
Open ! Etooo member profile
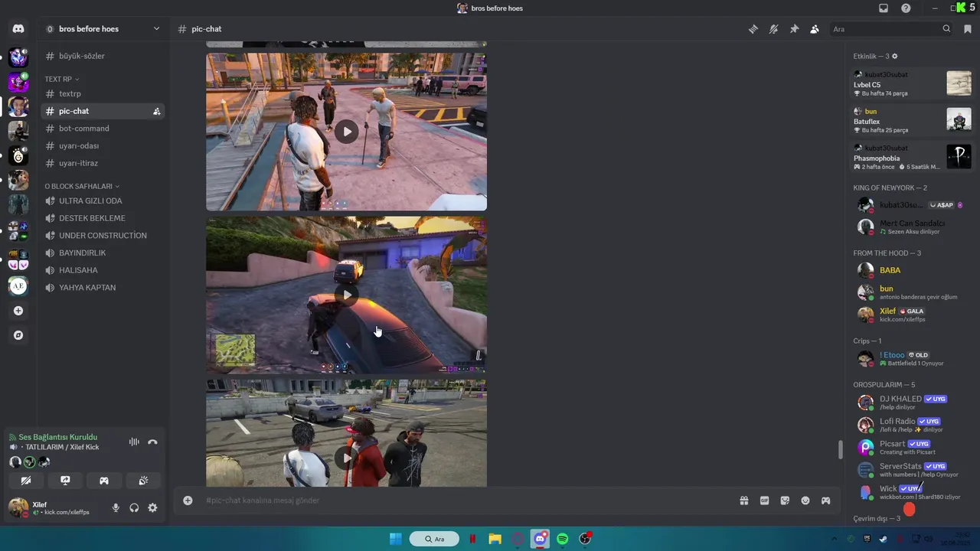tap(912, 358)
